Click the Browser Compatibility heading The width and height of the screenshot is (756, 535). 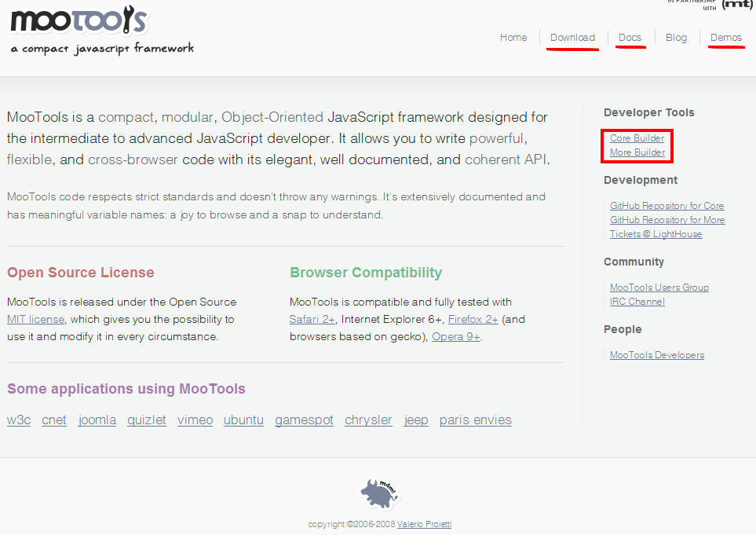tap(366, 273)
